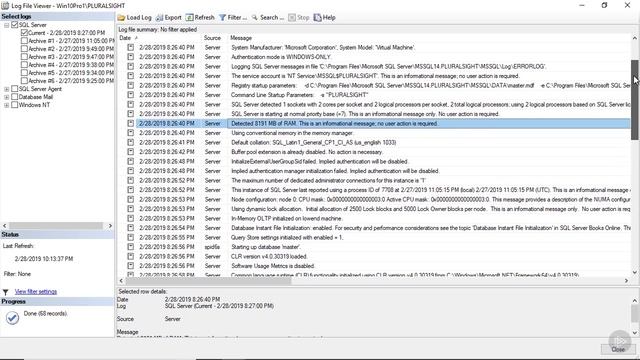This screenshot has height=360, width=640.
Task: Click the Log File Viewer title bar icon
Action: [5, 6]
